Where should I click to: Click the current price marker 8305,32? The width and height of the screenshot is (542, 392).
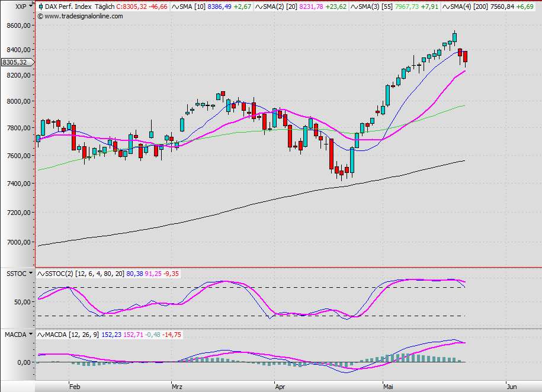pyautogui.click(x=17, y=62)
